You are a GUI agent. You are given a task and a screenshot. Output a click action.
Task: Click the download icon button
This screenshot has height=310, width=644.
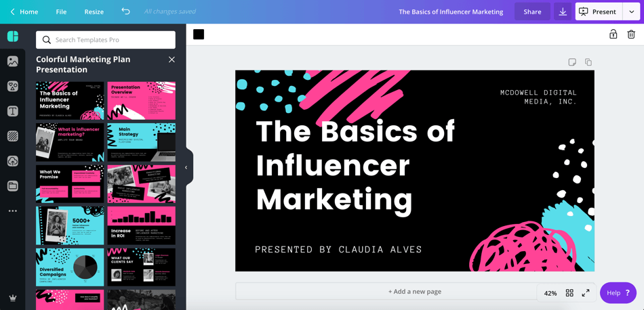(x=563, y=12)
